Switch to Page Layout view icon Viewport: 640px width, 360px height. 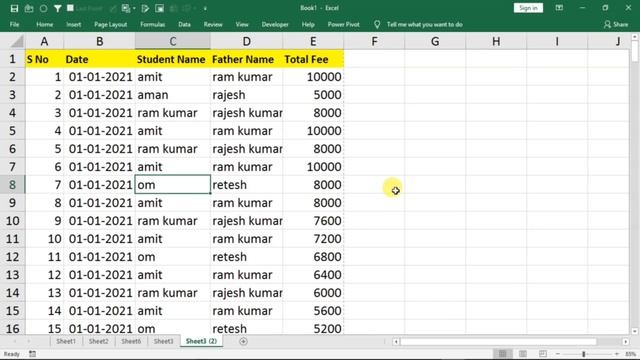pos(522,354)
